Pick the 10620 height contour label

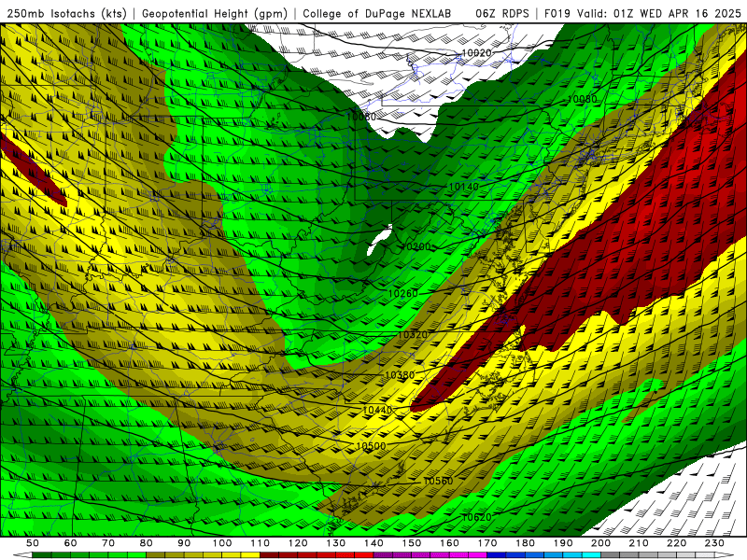(x=476, y=517)
